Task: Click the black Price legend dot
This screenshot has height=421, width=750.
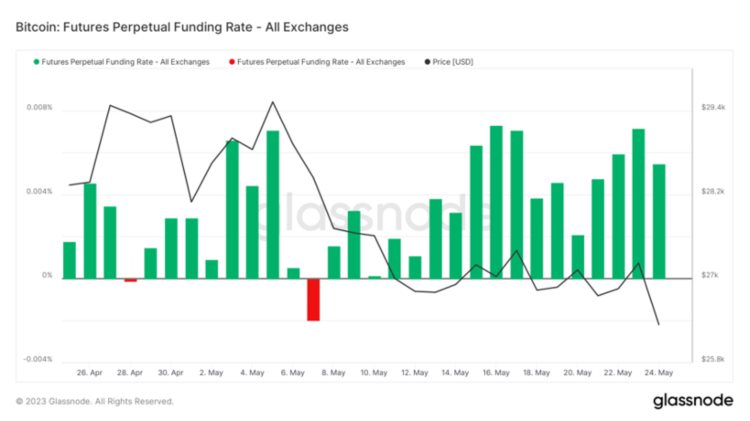Action: [428, 62]
